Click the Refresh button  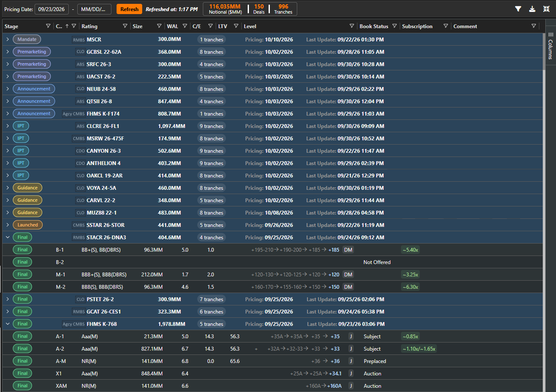tap(129, 9)
